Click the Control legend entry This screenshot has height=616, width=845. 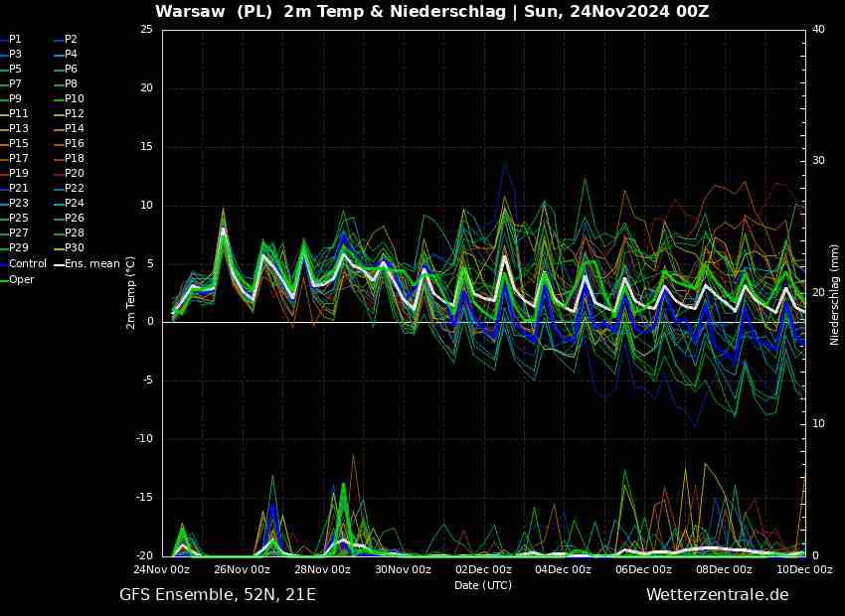(x=24, y=264)
